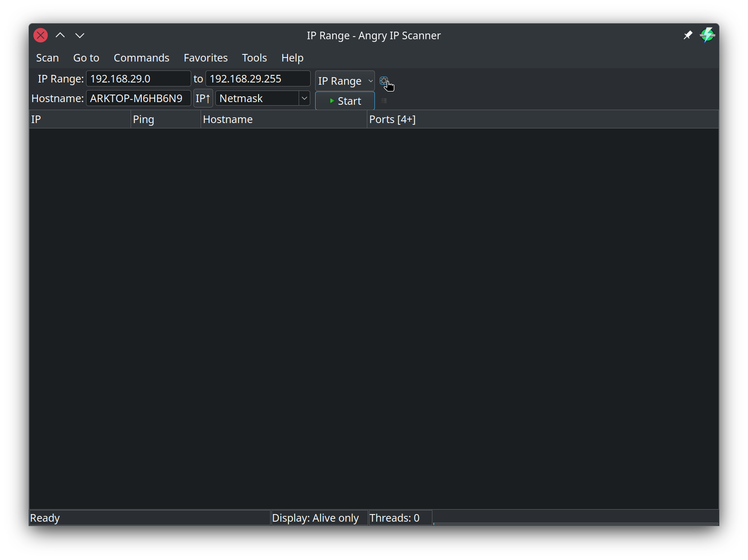Open the Commands menu
This screenshot has width=748, height=560.
pos(141,58)
